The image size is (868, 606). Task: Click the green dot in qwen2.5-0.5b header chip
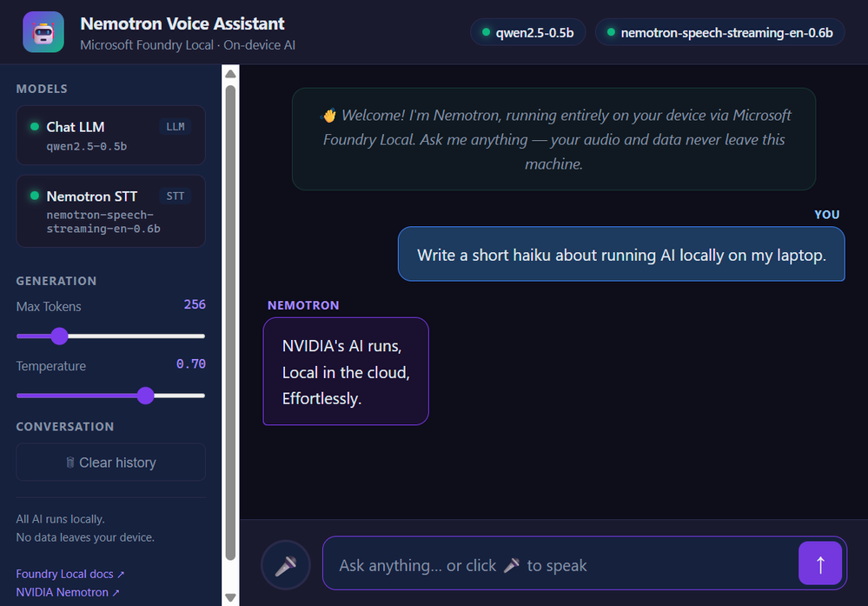[486, 32]
